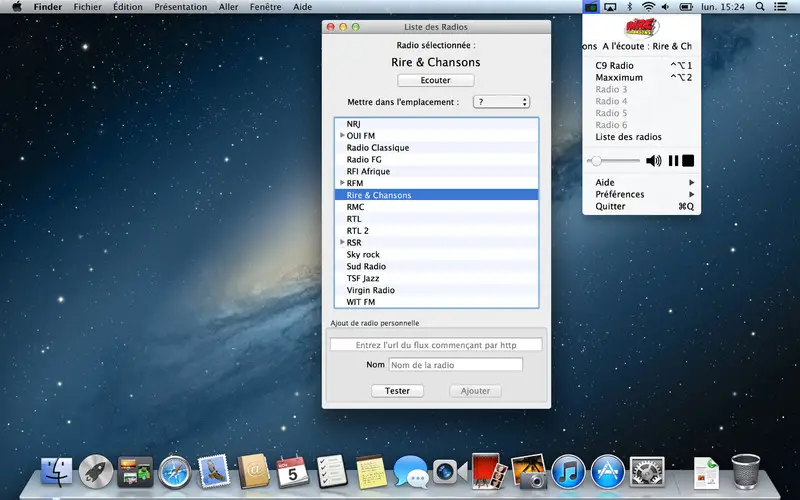
Task: Open Notification Center list icon
Action: (780, 7)
